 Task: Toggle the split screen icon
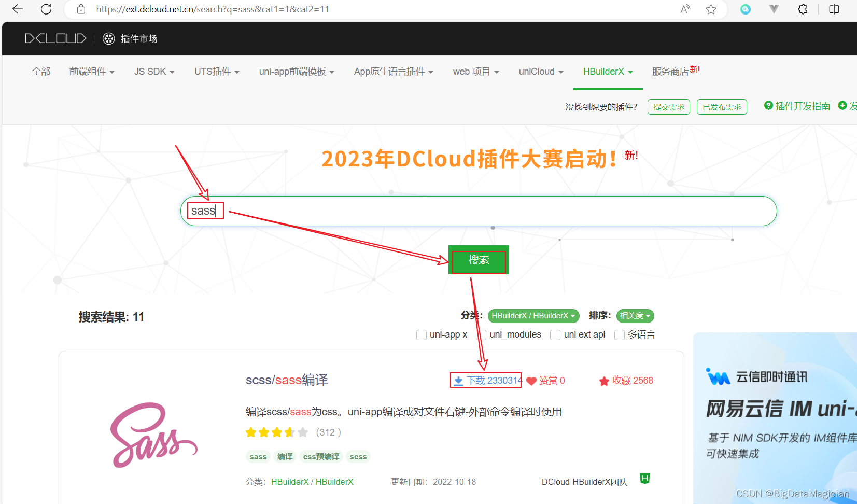pos(834,9)
